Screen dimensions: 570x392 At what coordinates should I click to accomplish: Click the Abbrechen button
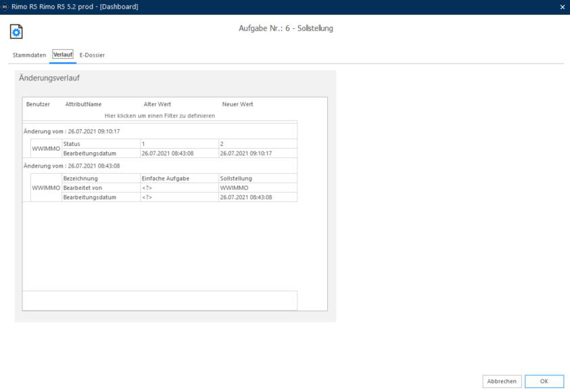pos(502,381)
